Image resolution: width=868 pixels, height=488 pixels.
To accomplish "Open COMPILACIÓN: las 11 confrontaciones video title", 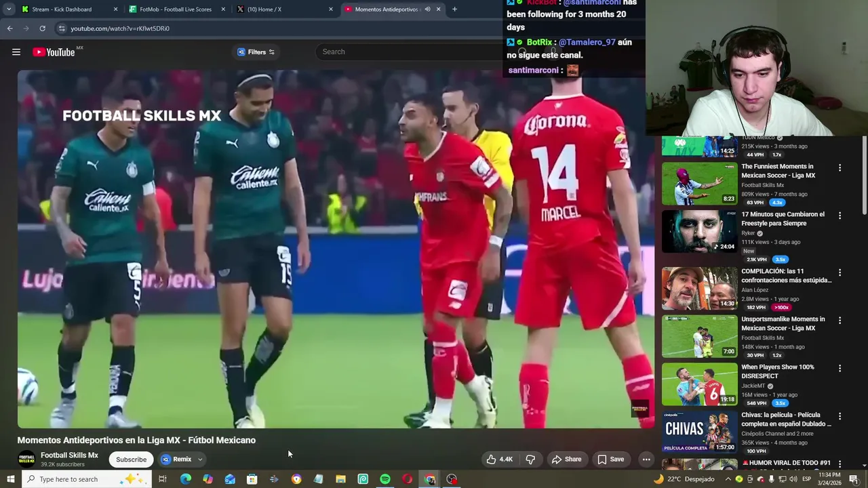I will [786, 276].
